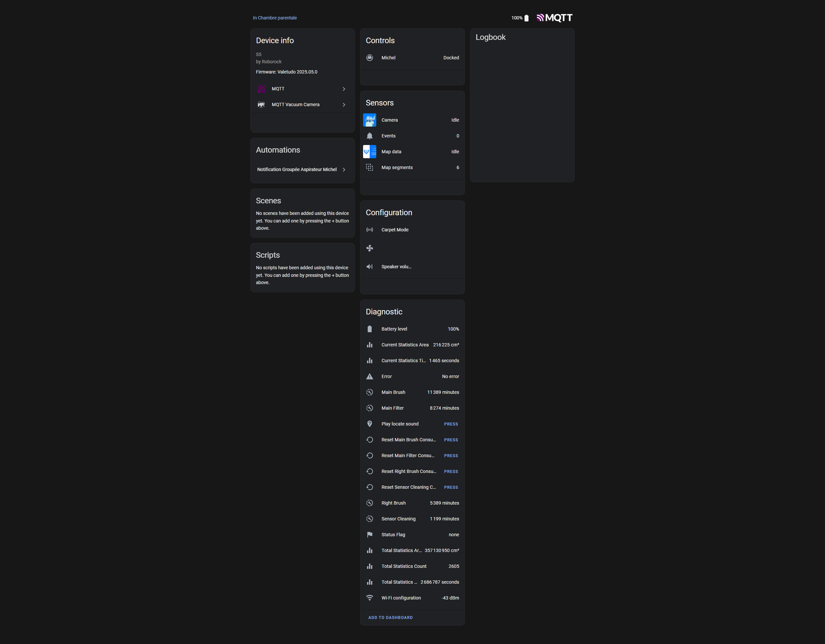Screen dimensions: 825x644
Task: Open the Battery level 100% value
Action: (453, 329)
